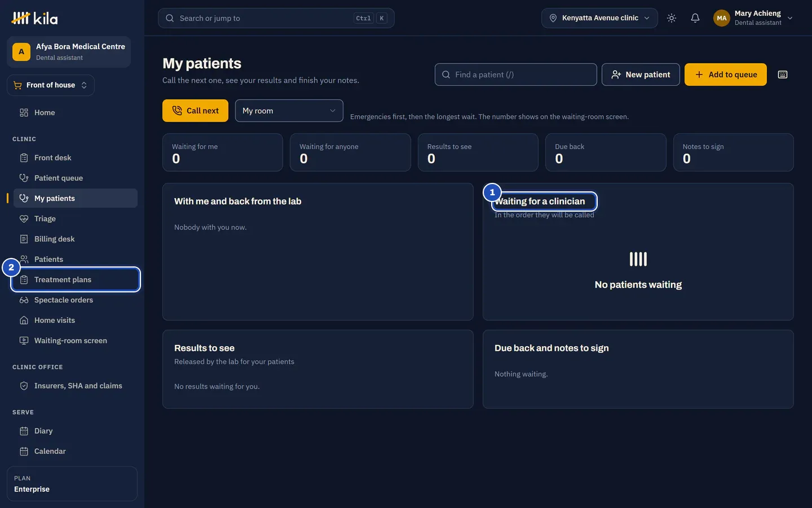This screenshot has width=812, height=508.
Task: Expand the Front of house switcher
Action: tap(51, 85)
